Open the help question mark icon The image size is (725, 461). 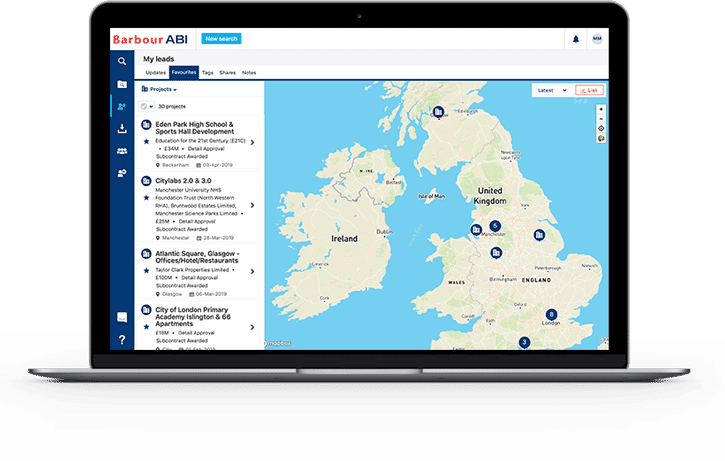pos(122,340)
